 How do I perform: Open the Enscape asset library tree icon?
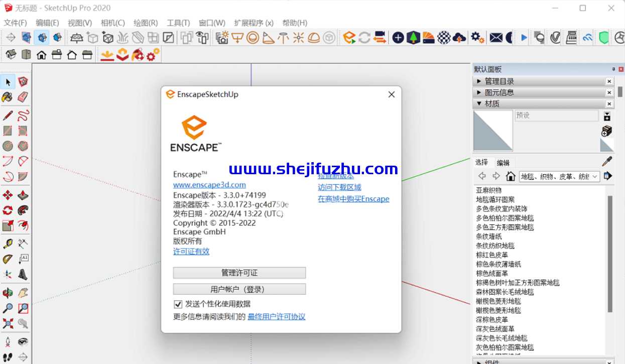(x=413, y=37)
